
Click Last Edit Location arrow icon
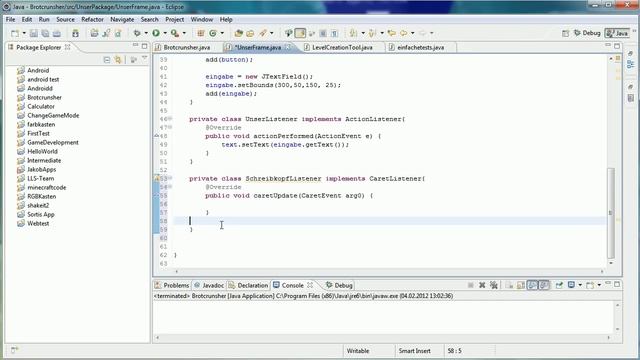(392, 33)
